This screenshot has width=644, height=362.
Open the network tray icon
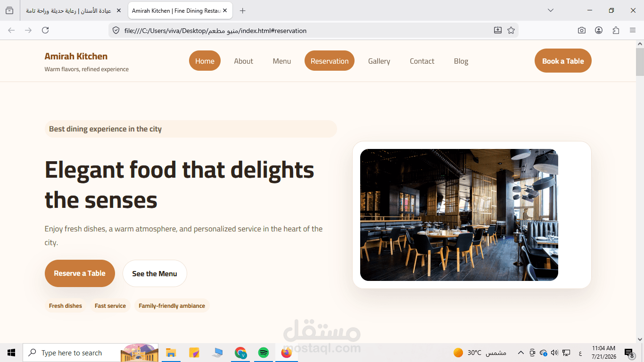click(566, 353)
